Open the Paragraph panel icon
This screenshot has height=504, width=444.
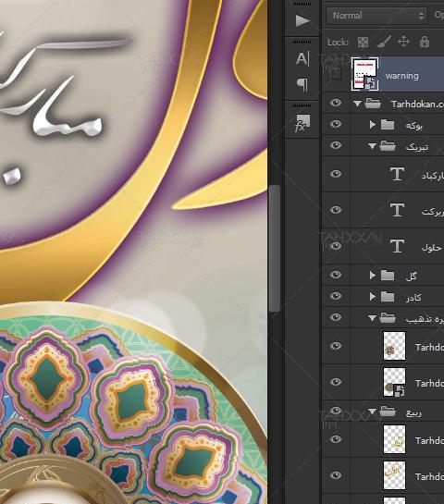click(x=302, y=84)
